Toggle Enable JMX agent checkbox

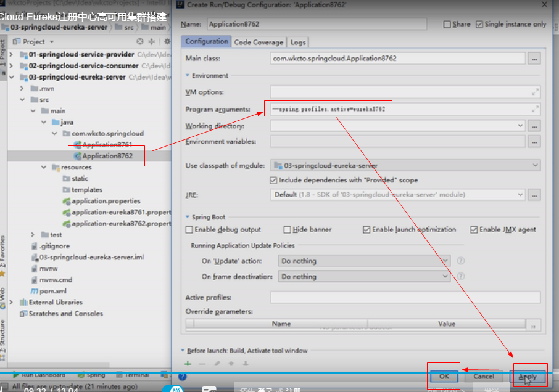coord(473,230)
